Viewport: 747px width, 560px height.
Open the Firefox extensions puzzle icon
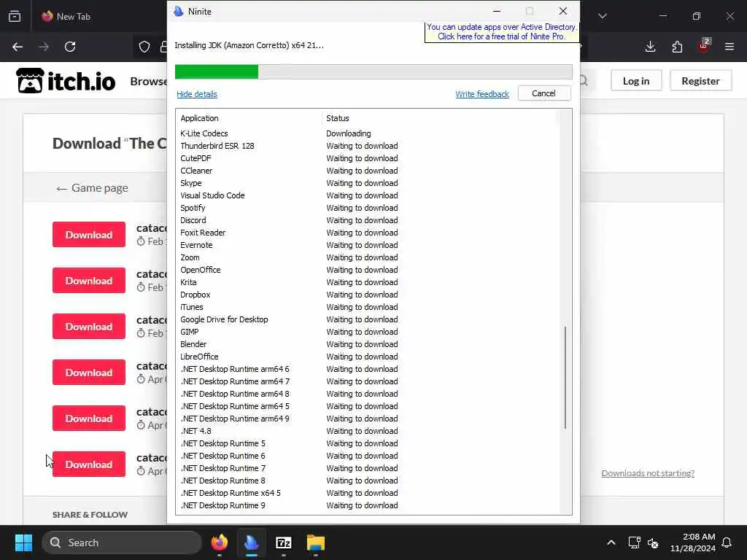[677, 47]
